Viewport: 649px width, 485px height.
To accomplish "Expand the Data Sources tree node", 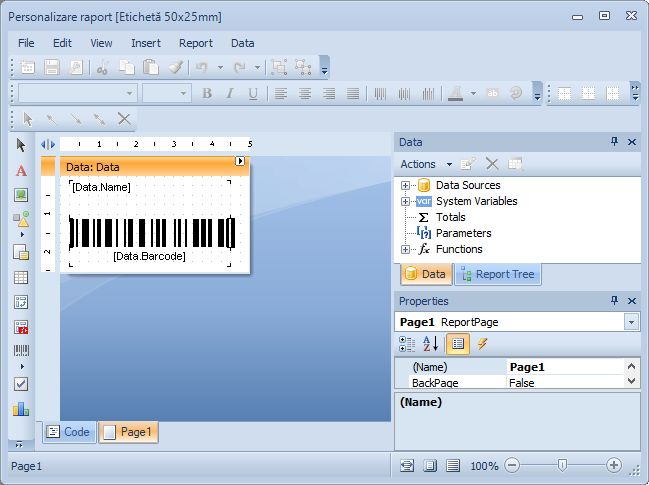I will (406, 185).
